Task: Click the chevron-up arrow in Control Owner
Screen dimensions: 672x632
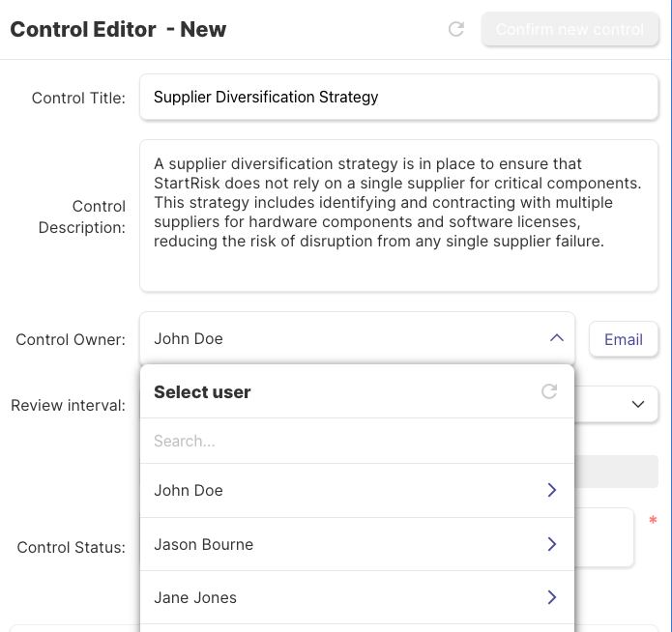Action: click(556, 338)
